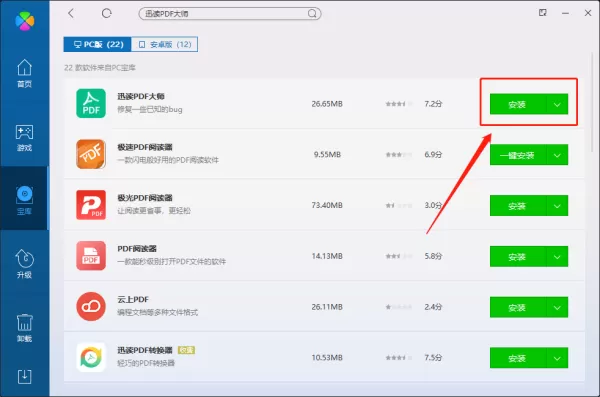The height and width of the screenshot is (397, 600).
Task: Click the 迅读PDF大师 green app icon
Action: (x=91, y=103)
